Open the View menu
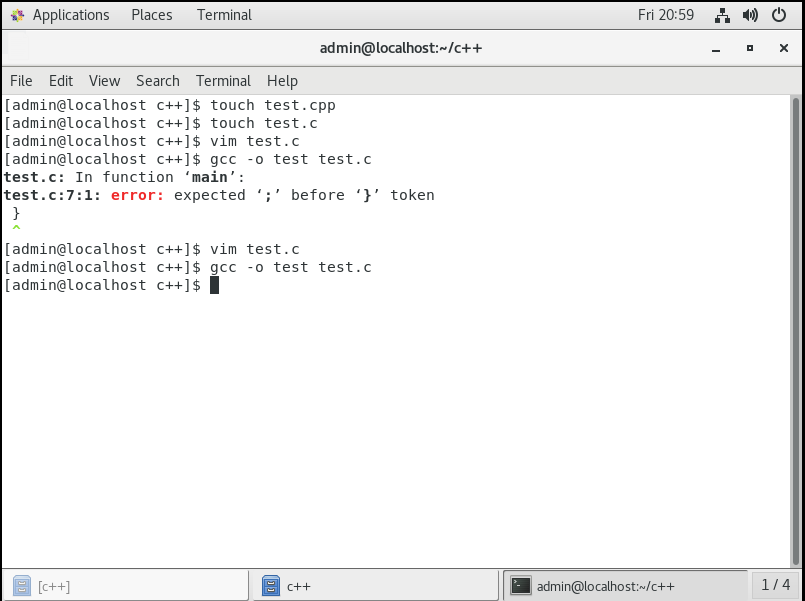Viewport: 805px width, 601px height. [x=104, y=81]
